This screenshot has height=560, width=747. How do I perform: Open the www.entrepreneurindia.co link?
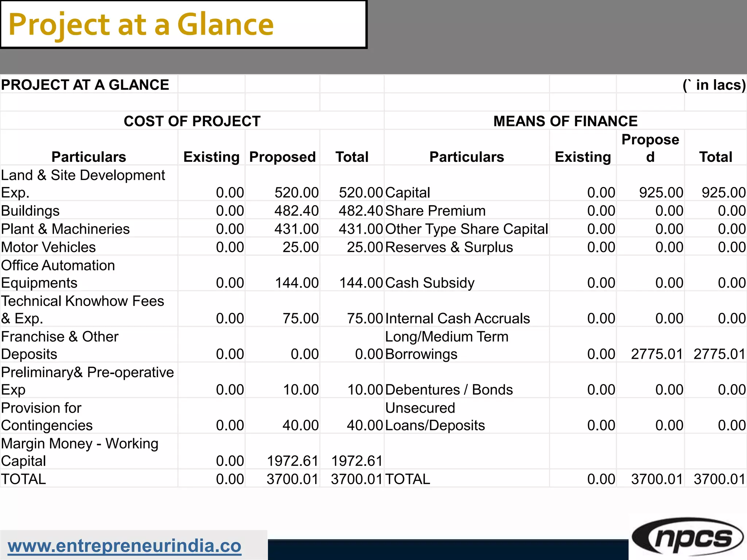pos(125,546)
